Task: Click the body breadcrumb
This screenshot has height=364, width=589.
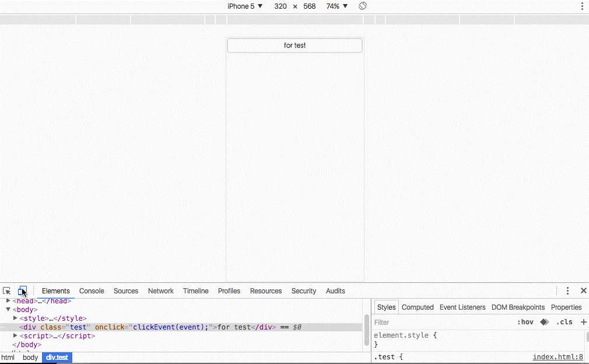Action: (30, 357)
